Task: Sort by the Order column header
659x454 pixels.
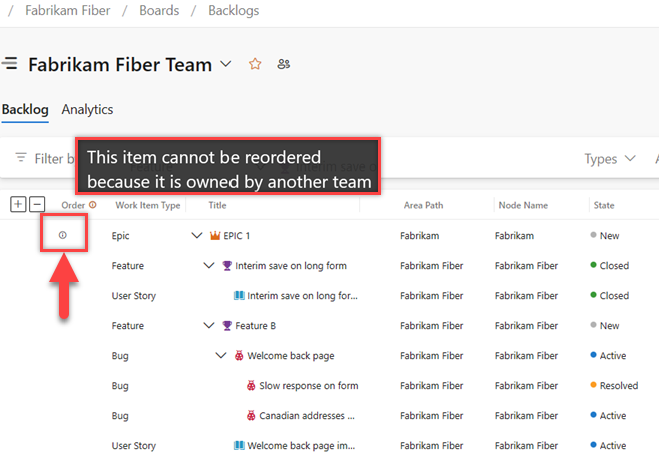Action: pyautogui.click(x=73, y=205)
